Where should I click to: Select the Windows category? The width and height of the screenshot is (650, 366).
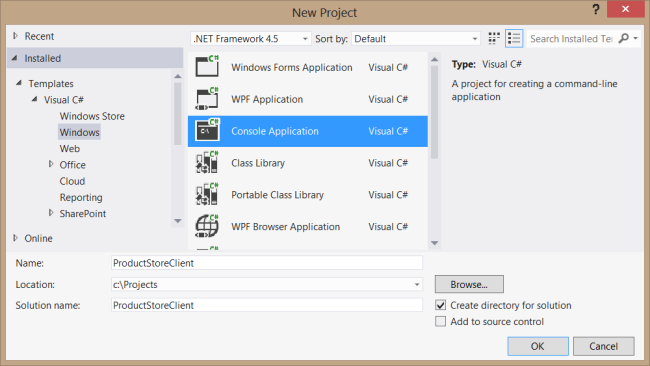tap(80, 132)
